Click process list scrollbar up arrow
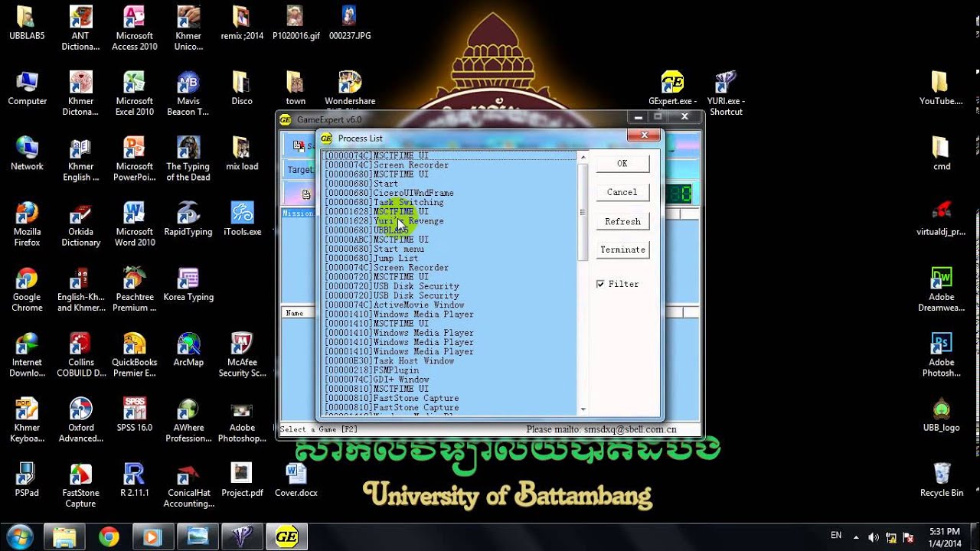 583,158
